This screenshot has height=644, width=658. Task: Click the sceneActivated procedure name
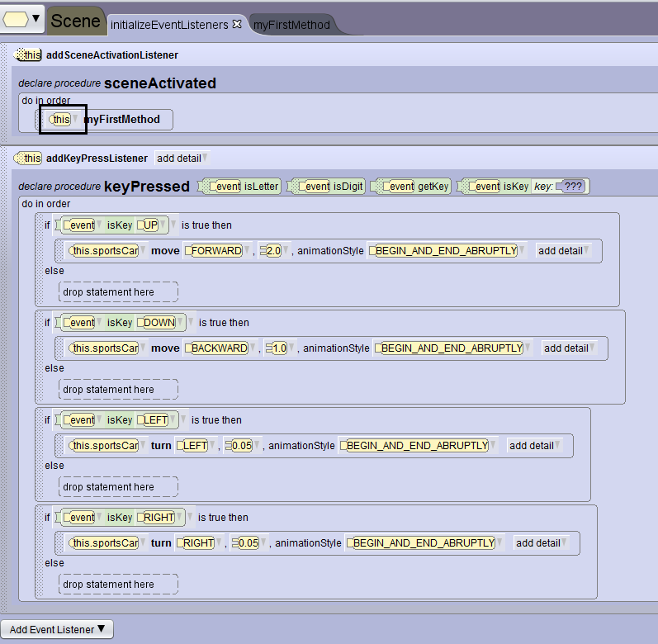tap(160, 83)
